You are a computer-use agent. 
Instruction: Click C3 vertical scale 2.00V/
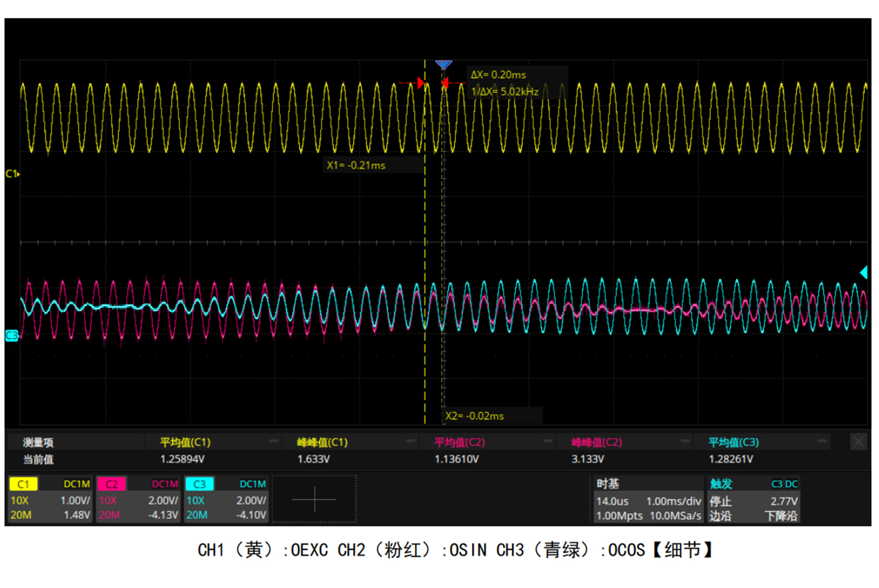point(251,500)
